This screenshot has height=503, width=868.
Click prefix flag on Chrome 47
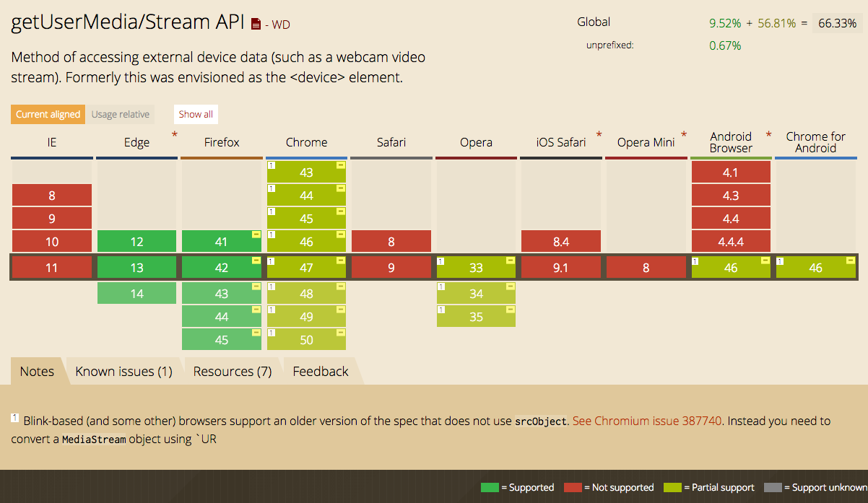[x=341, y=261]
